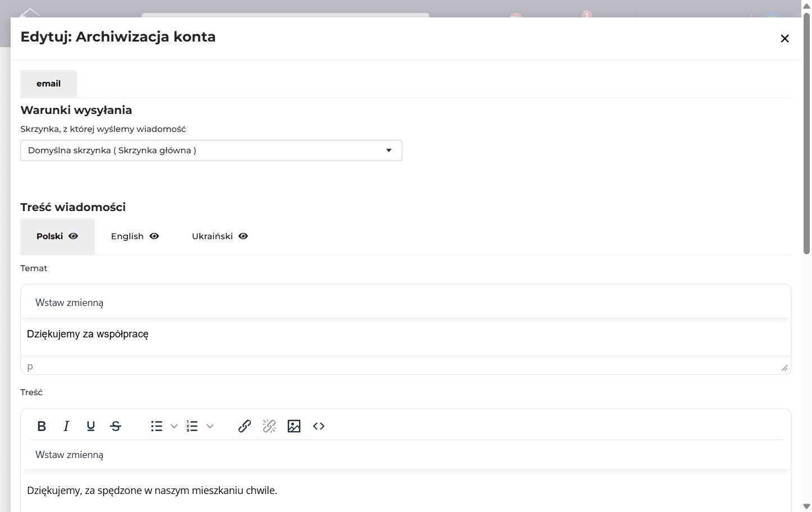The height and width of the screenshot is (512, 812).
Task: Underline text with the U icon
Action: click(91, 426)
